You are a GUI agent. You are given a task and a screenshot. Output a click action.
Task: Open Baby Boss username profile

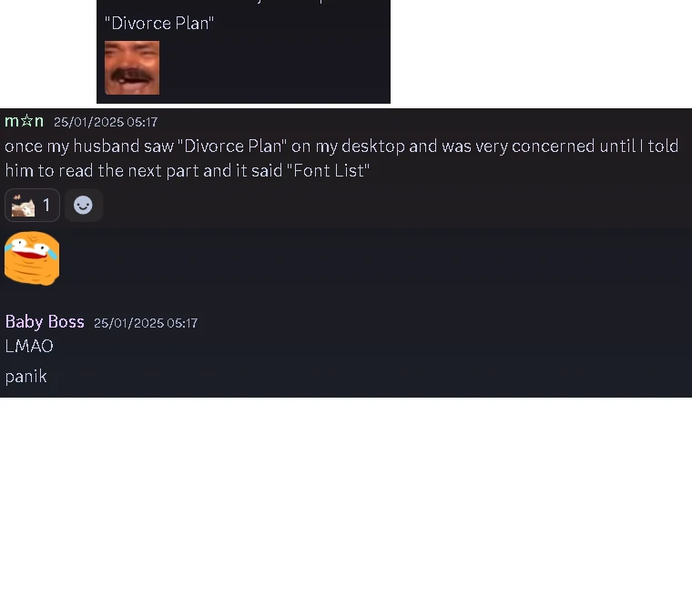click(x=45, y=321)
